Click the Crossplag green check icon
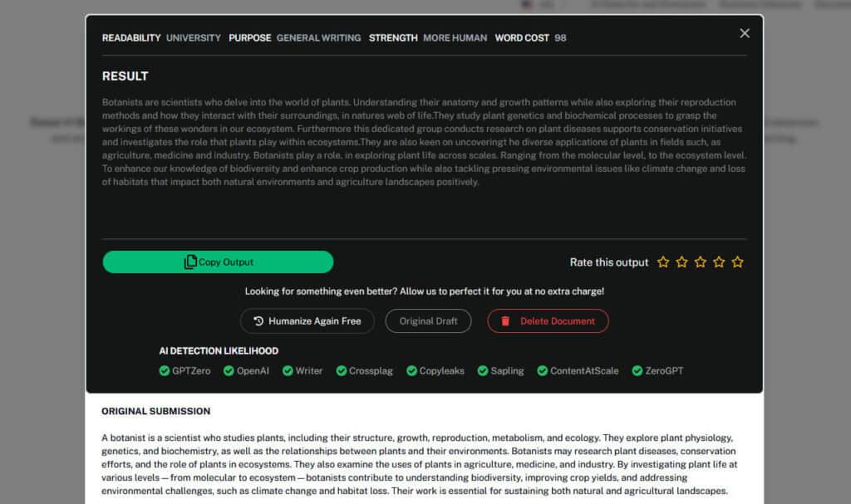This screenshot has height=504, width=851. [342, 370]
